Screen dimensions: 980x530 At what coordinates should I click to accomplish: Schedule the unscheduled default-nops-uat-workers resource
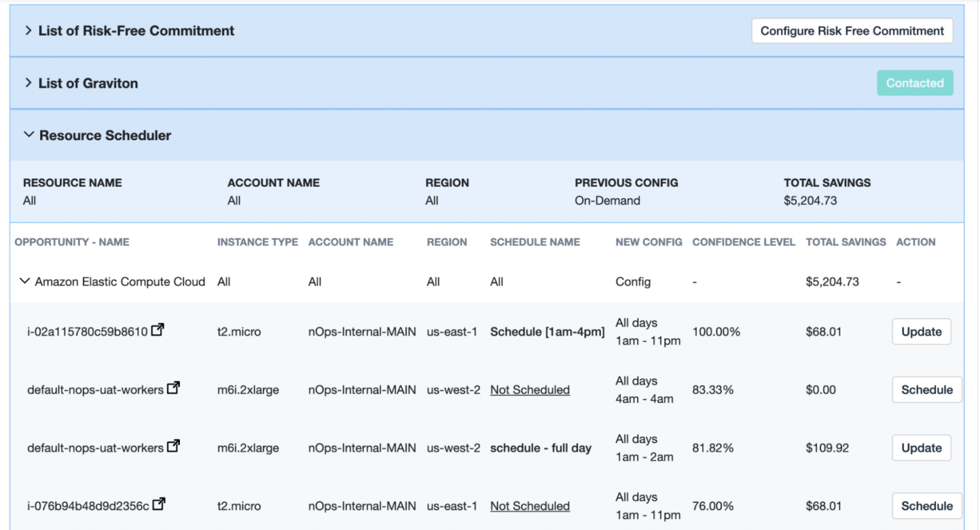tap(926, 389)
